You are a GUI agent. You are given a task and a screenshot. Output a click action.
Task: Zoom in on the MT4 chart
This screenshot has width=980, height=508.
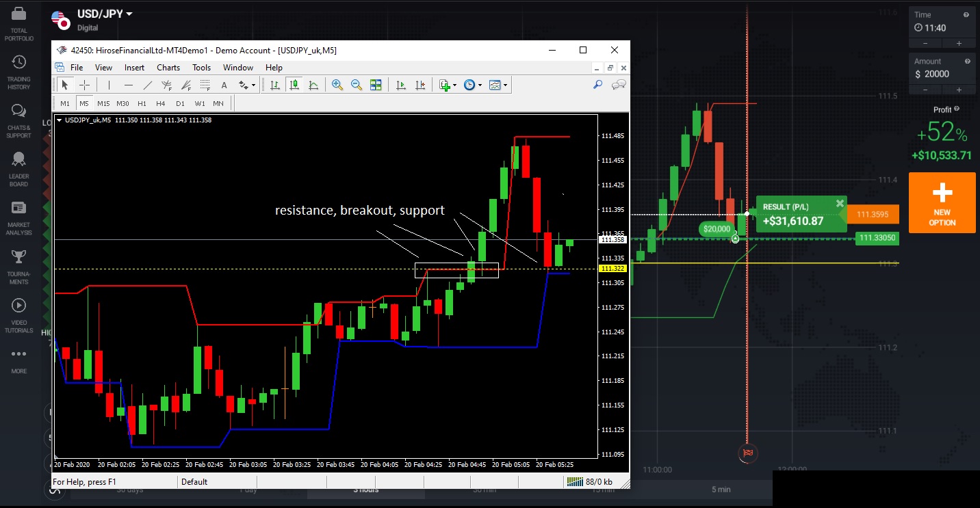337,85
